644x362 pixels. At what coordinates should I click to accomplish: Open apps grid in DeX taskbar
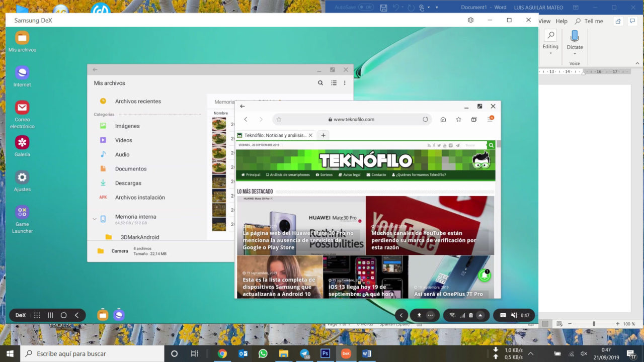point(37,315)
